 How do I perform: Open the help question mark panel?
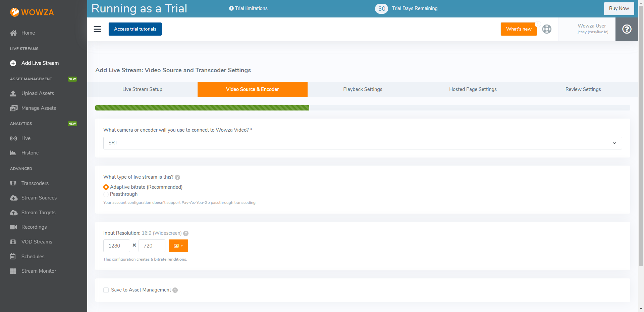pos(627,29)
